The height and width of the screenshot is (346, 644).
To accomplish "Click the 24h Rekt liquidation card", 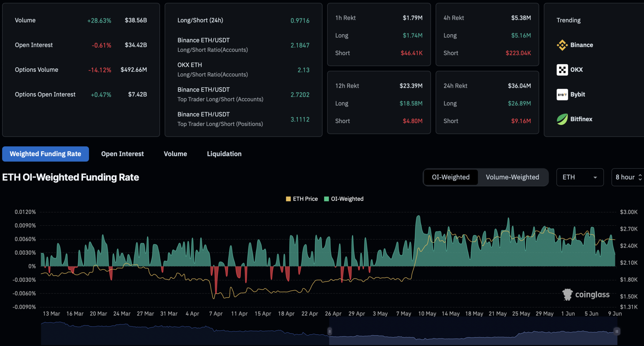I will click(487, 103).
